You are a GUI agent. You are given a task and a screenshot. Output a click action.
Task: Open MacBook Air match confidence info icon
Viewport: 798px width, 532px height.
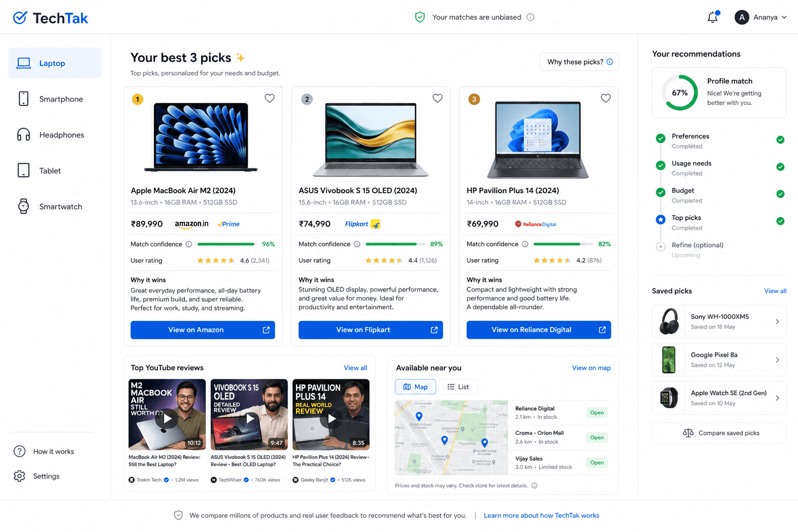(189, 244)
